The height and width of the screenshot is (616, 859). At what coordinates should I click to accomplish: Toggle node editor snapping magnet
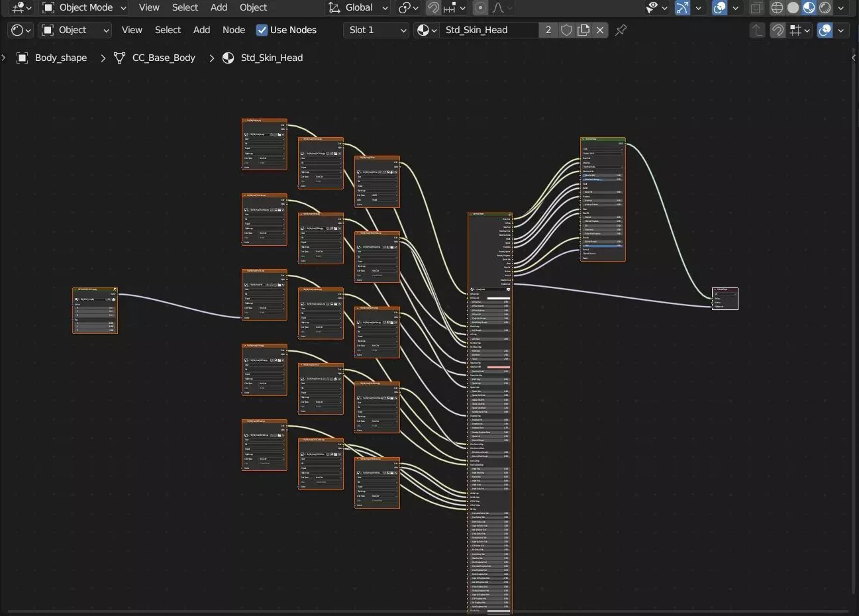[x=778, y=30]
